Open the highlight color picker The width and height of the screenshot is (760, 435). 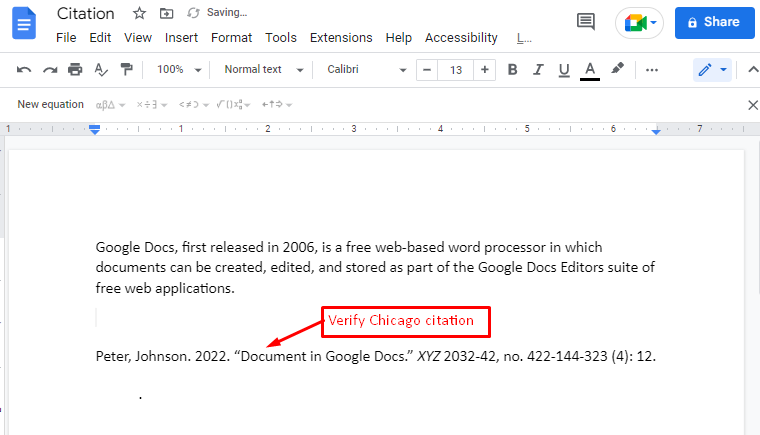click(617, 69)
